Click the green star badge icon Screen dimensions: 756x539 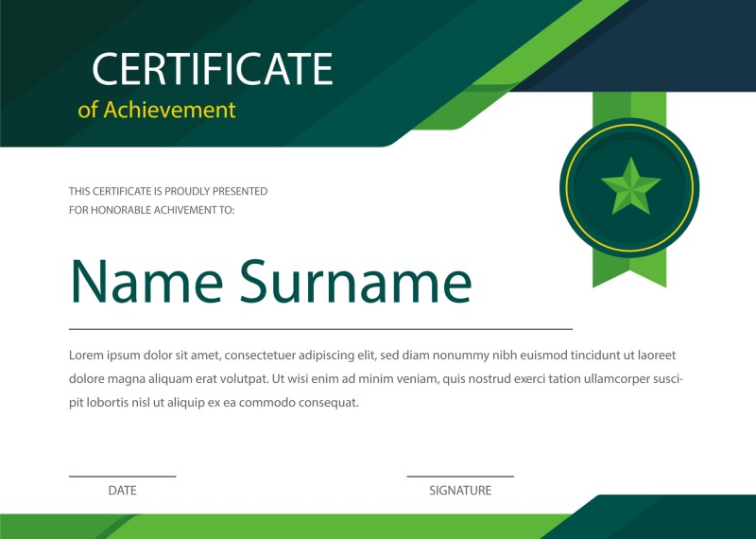click(630, 185)
